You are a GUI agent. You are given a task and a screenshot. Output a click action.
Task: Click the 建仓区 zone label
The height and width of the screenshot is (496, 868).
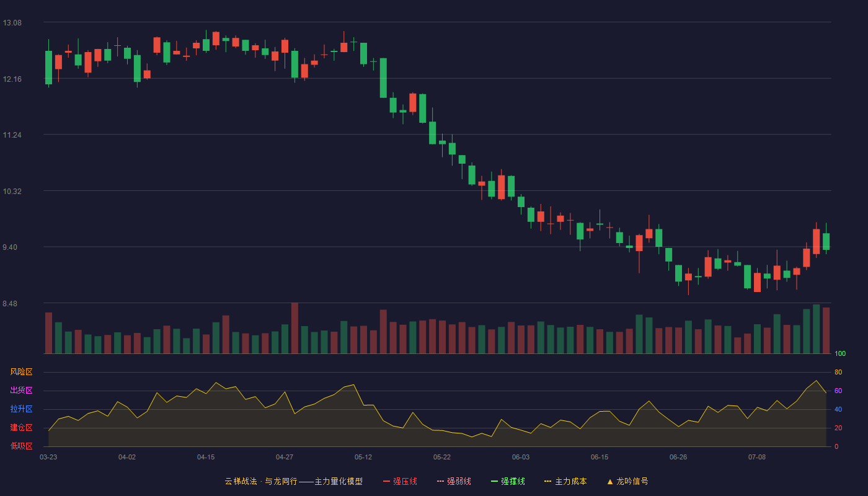(x=21, y=428)
